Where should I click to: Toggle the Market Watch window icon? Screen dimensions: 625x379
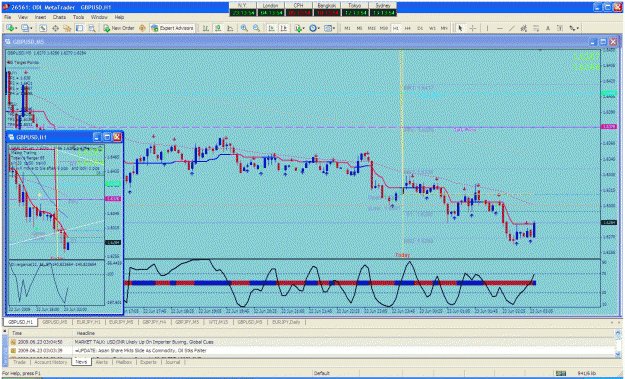point(43,28)
